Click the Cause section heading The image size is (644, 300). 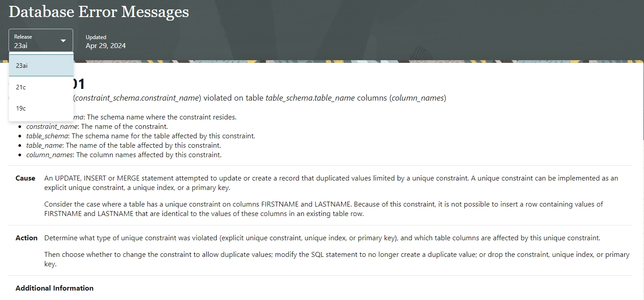(25, 178)
